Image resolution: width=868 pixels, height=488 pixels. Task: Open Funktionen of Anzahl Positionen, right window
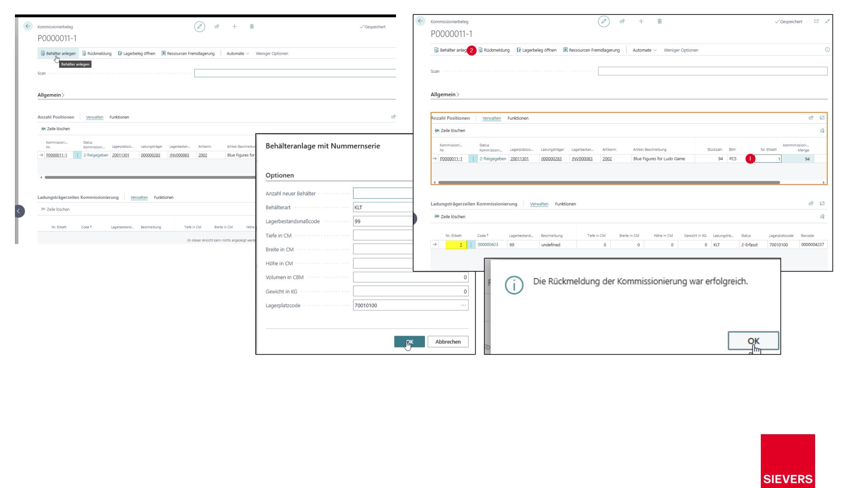pos(518,118)
